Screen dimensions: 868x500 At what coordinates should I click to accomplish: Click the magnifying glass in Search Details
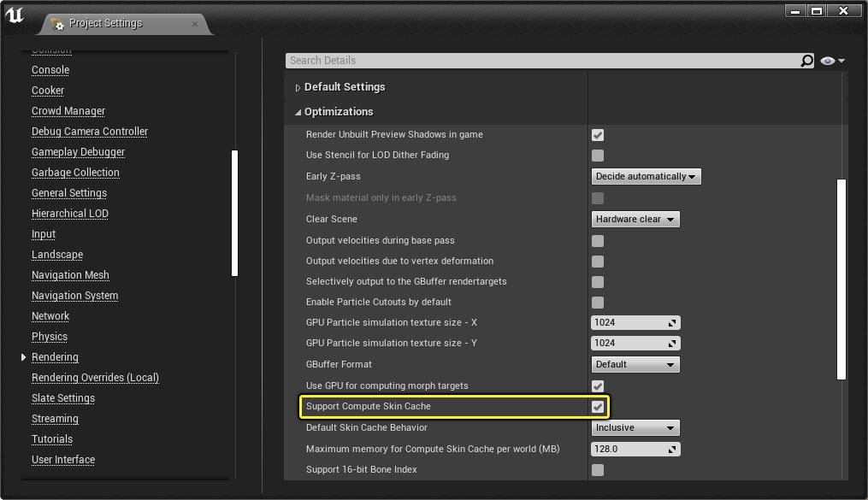point(805,61)
